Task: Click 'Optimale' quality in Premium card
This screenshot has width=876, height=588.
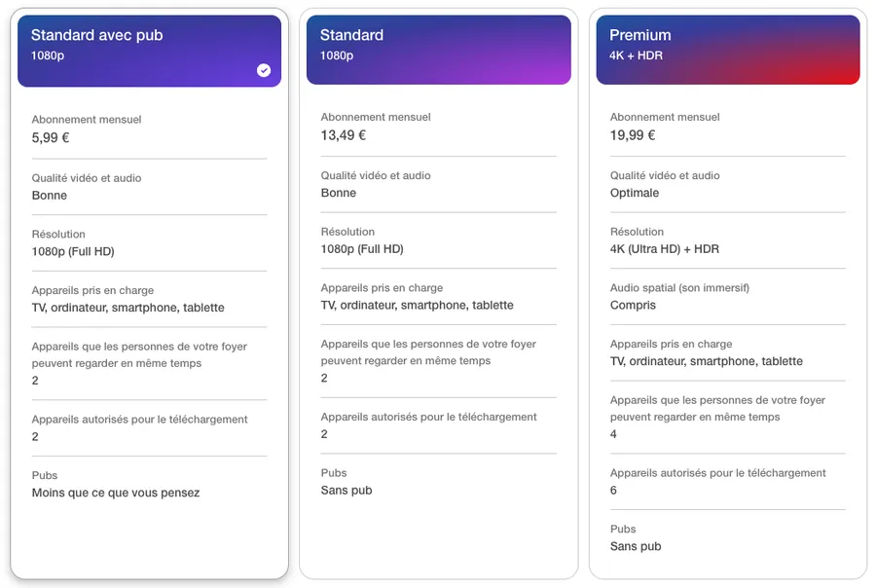Action: [635, 193]
